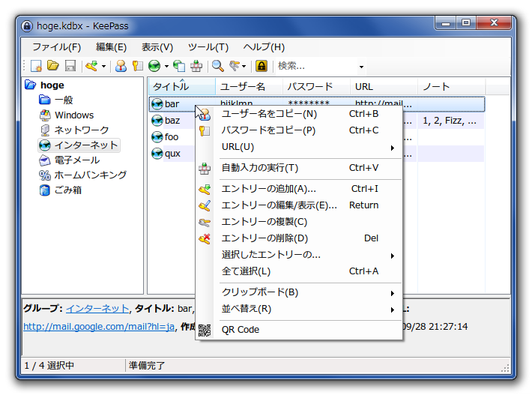Sort by the パスワード column header
This screenshot has width=532, height=395.
pos(316,86)
